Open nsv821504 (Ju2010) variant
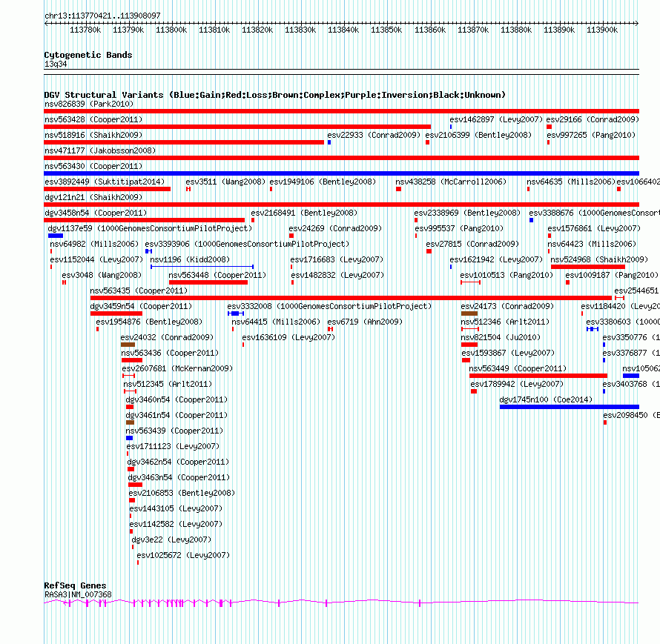This screenshot has height=644, width=660. (x=501, y=337)
